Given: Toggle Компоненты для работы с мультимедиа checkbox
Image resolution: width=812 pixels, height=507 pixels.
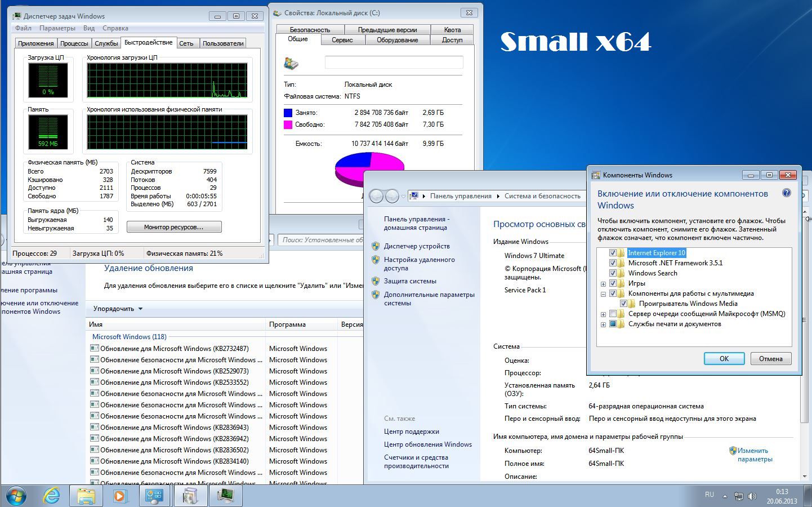Looking at the screenshot, I should (x=613, y=293).
